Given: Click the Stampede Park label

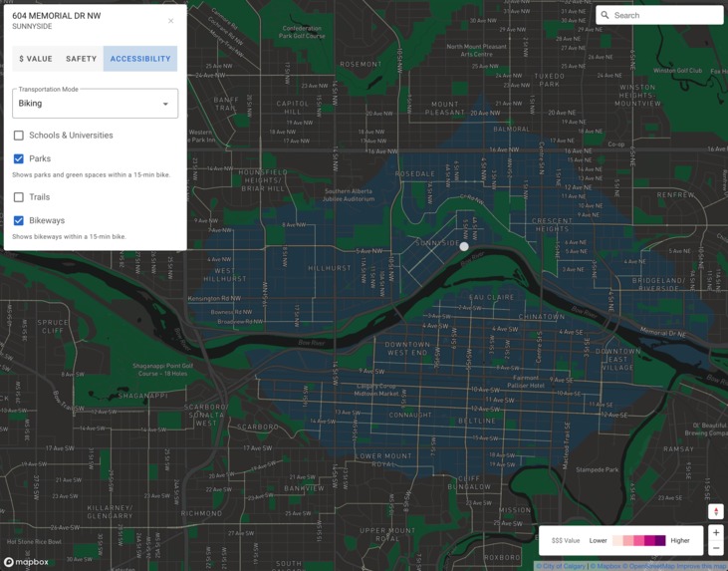Looking at the screenshot, I should pyautogui.click(x=598, y=469).
